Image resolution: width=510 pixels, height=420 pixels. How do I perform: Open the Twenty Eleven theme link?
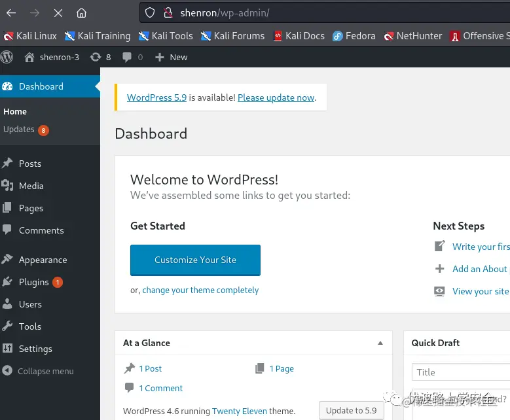(x=240, y=411)
